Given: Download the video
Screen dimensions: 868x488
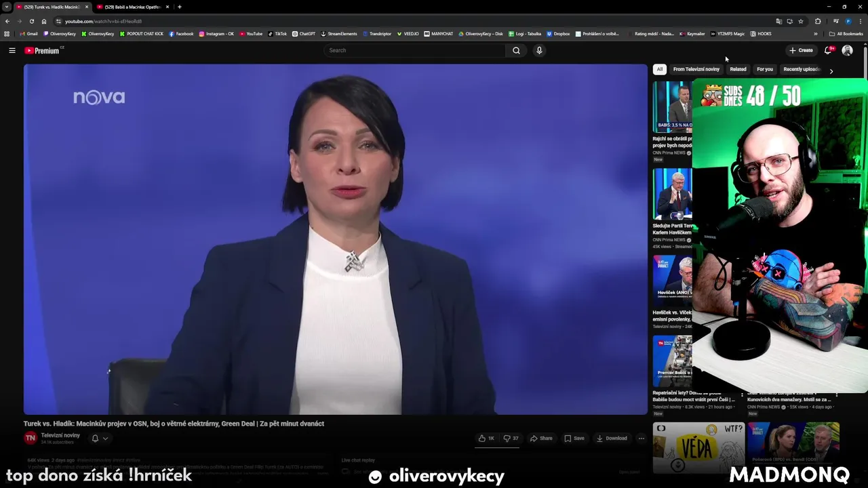Looking at the screenshot, I should 612,439.
